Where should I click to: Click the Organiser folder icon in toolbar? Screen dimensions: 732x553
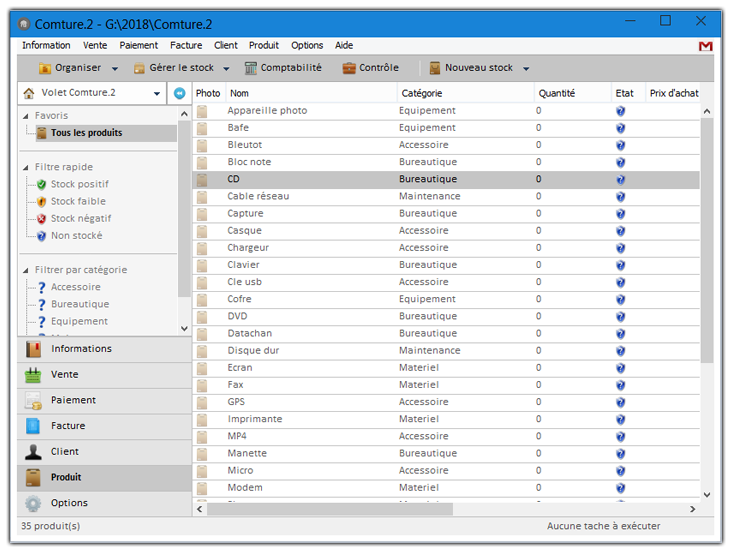click(45, 68)
